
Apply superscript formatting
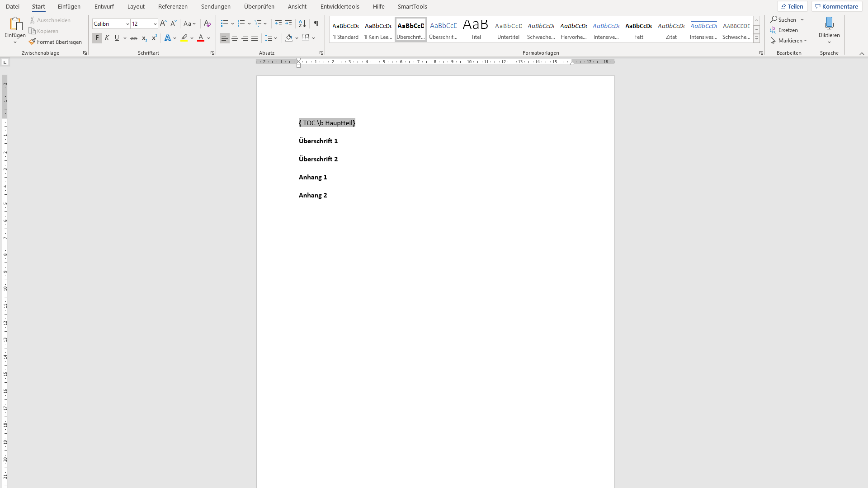pyautogui.click(x=154, y=38)
